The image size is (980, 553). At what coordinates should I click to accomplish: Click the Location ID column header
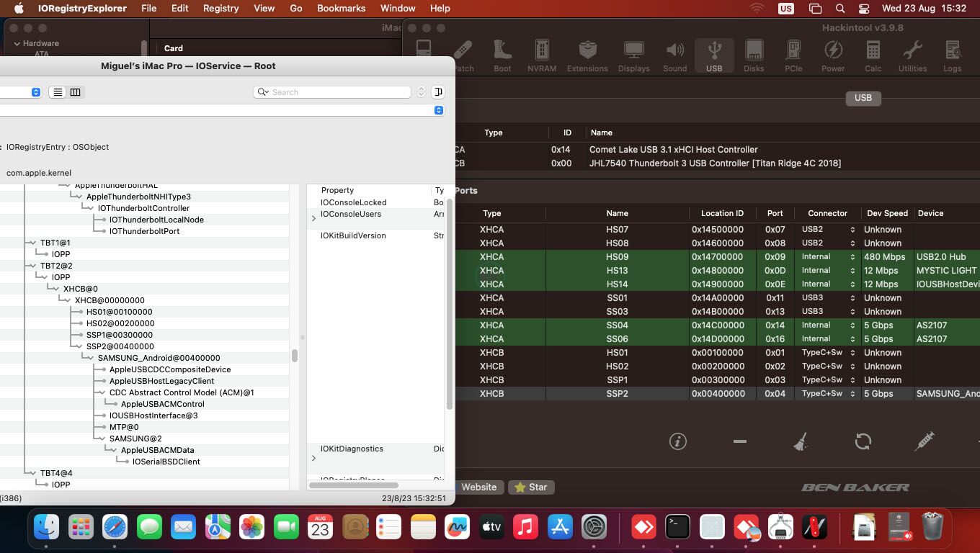coord(722,213)
